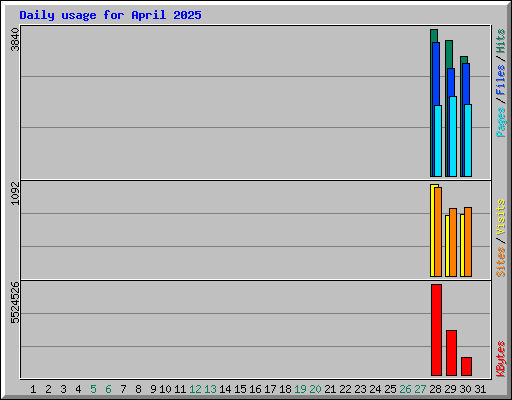The width and height of the screenshot is (512, 400).
Task: Click the top axis value 3840
Action: (x=15, y=39)
